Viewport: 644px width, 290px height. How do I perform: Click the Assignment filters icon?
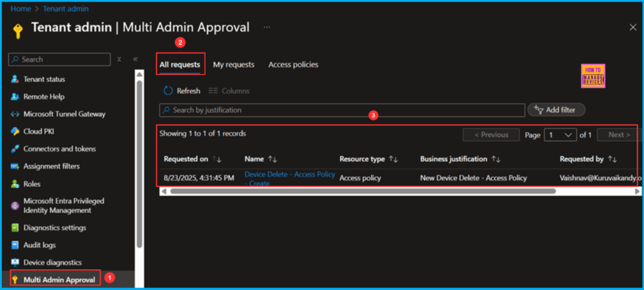click(x=15, y=166)
